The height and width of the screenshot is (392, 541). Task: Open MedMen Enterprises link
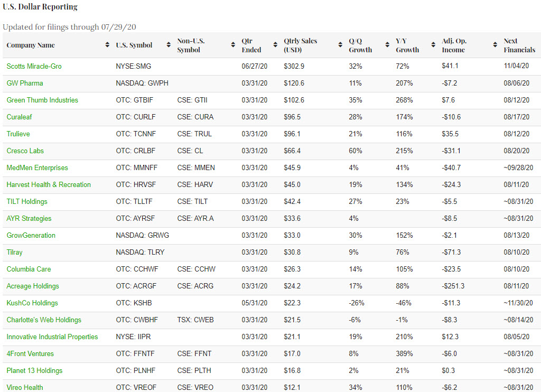point(37,168)
